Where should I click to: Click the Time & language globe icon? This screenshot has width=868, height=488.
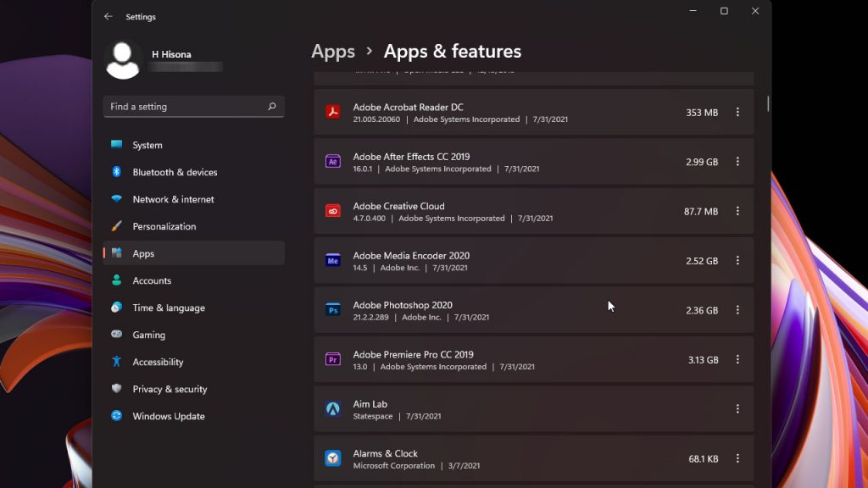pyautogui.click(x=116, y=307)
